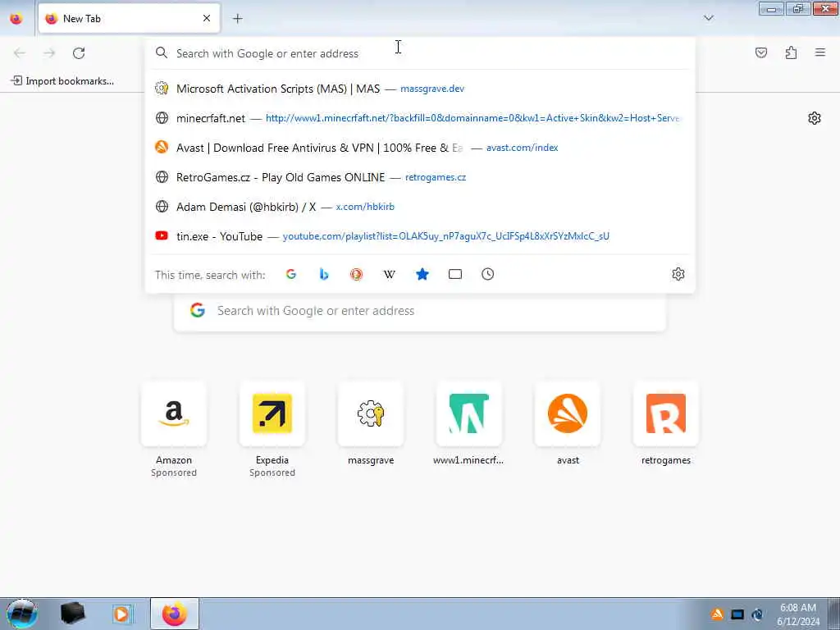Close the New Tab tab
The height and width of the screenshot is (630, 840).
(x=207, y=18)
